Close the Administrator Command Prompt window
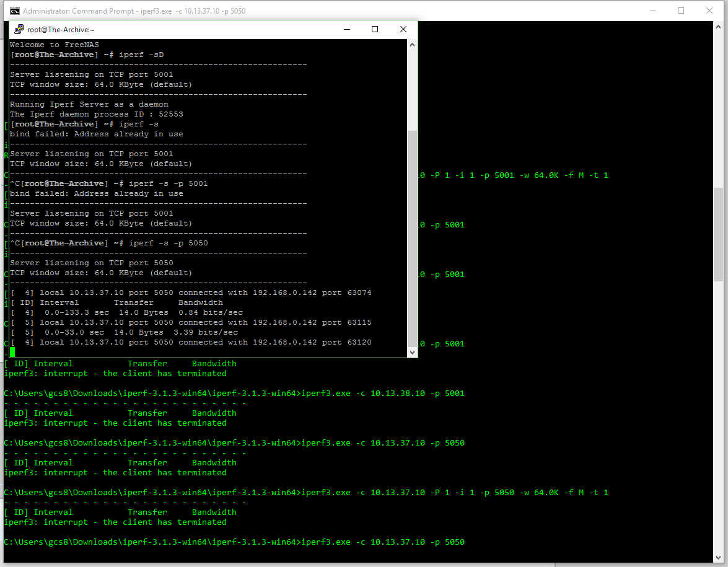 click(709, 11)
